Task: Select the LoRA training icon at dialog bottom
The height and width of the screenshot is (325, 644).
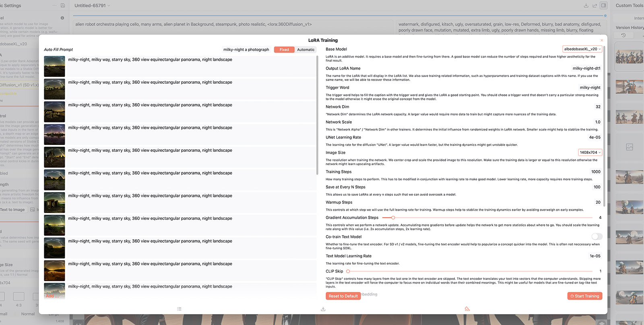Action: click(x=467, y=309)
